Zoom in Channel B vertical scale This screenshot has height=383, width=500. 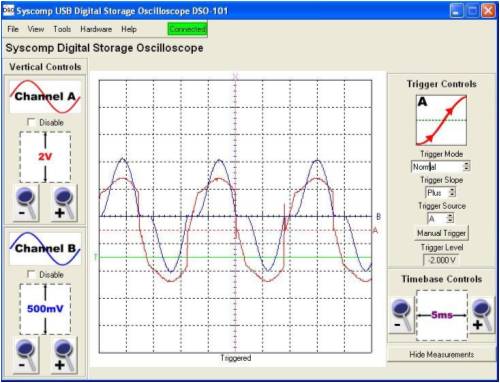pyautogui.click(x=64, y=355)
